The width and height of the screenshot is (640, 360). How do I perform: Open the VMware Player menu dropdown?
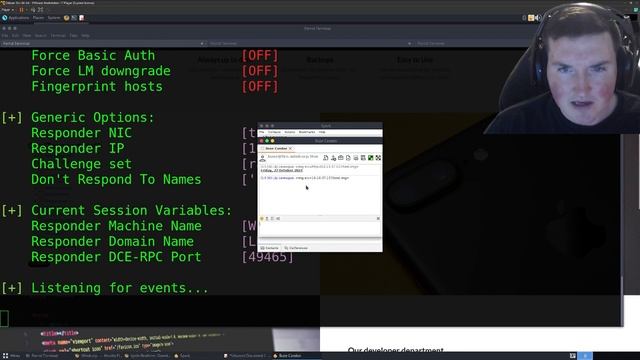8,10
